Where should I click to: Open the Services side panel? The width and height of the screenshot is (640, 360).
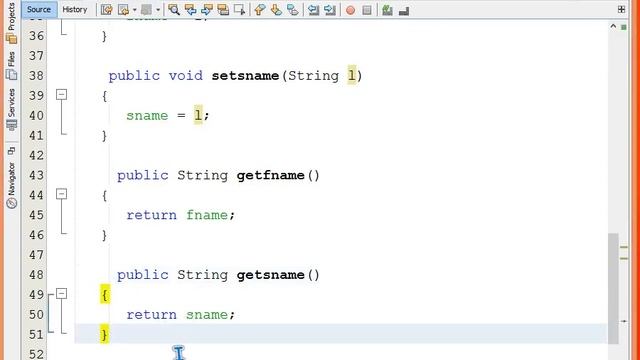point(11,109)
